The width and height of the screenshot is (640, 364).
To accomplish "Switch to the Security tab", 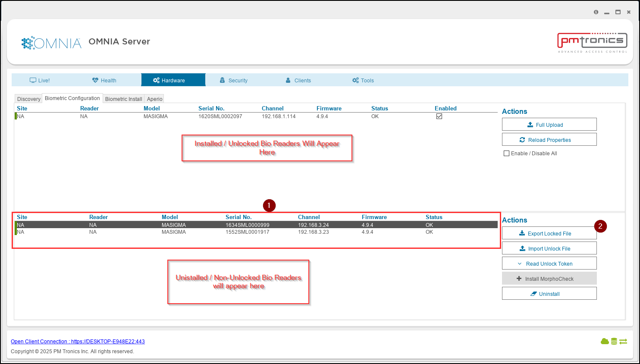I will pos(234,80).
